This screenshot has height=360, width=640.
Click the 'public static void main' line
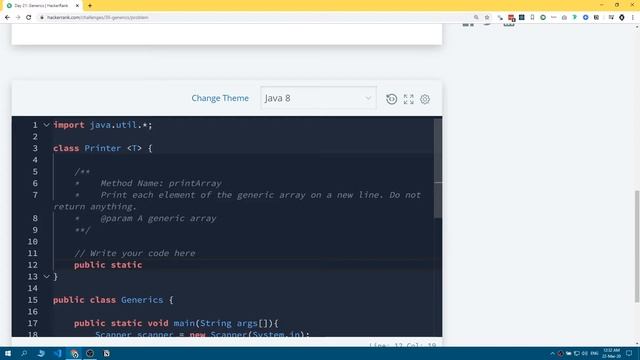click(x=176, y=323)
